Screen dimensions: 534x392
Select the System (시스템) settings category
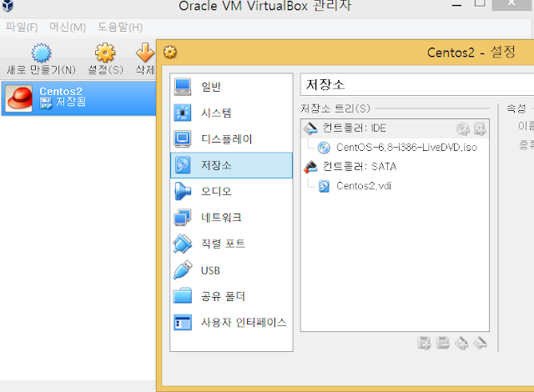tap(231, 113)
